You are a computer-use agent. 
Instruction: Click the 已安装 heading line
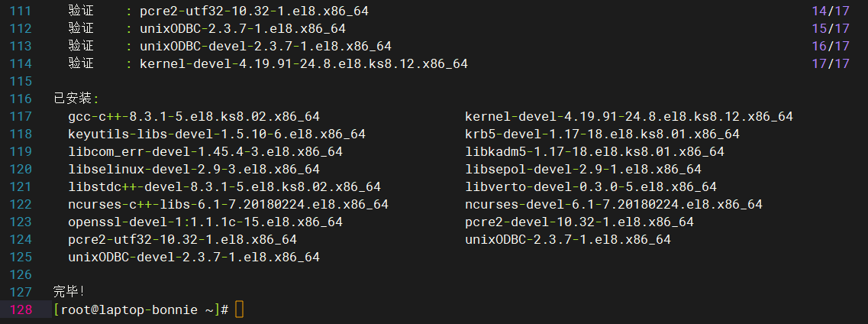pyautogui.click(x=76, y=99)
